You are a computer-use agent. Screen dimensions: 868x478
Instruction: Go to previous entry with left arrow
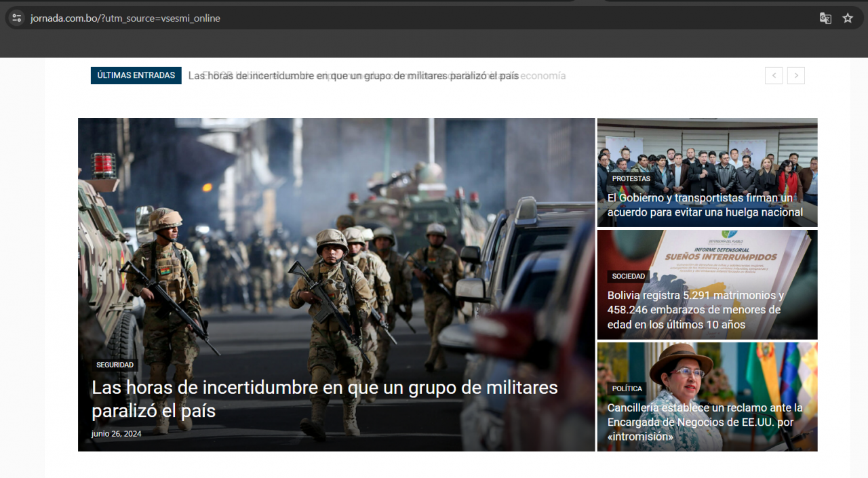[x=774, y=76]
